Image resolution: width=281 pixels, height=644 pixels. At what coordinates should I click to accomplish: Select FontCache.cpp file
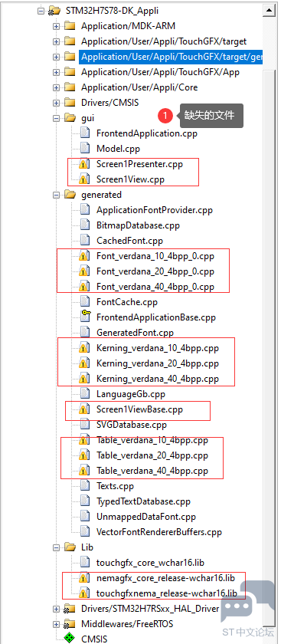127,302
